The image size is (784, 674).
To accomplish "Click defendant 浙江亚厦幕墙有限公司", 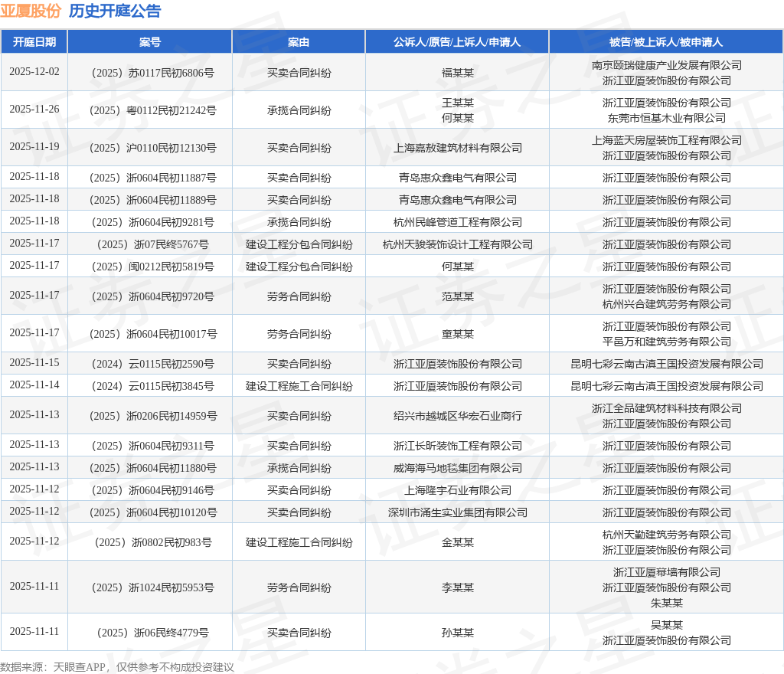I will 667,572.
